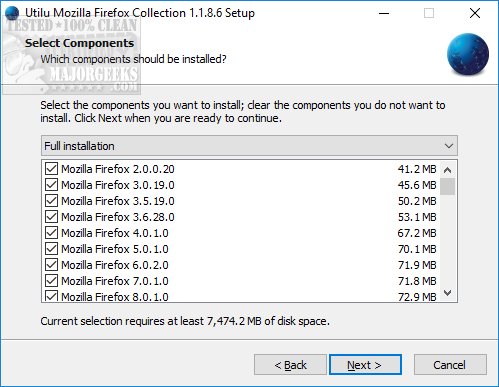Open the Full installation dropdown
Image resolution: width=499 pixels, height=387 pixels.
pos(249,146)
